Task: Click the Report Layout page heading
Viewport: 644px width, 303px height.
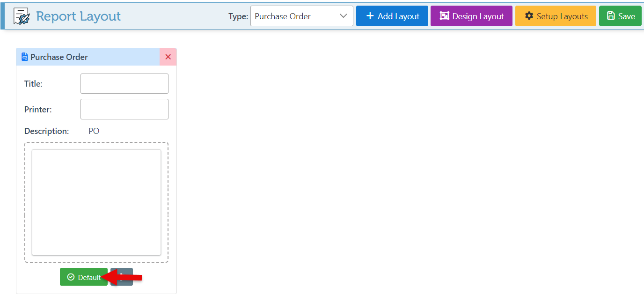Action: pos(78,16)
